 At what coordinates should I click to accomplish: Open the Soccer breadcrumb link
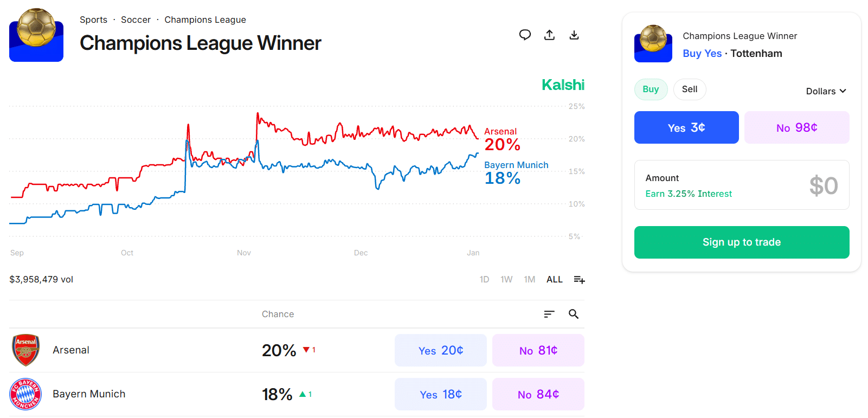pyautogui.click(x=136, y=20)
